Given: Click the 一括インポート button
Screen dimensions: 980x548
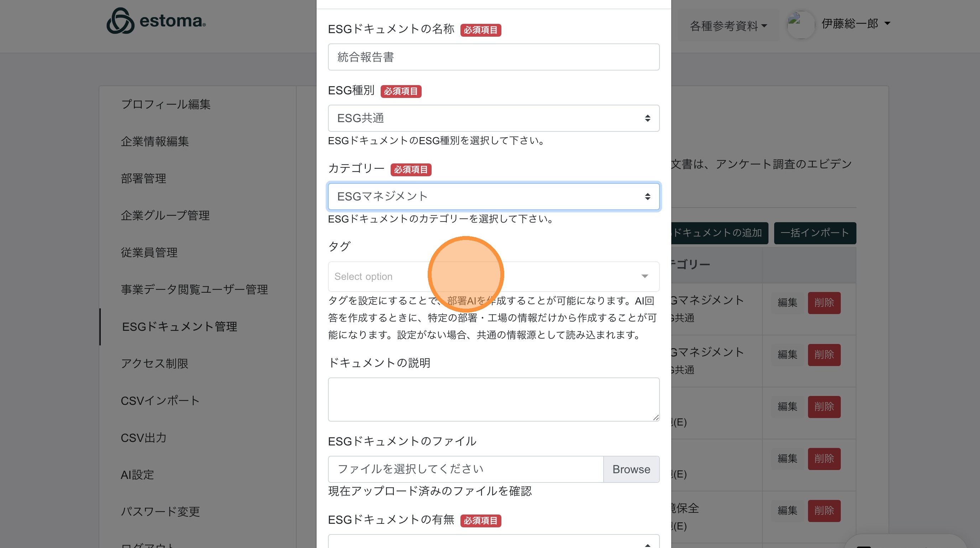Looking at the screenshot, I should (814, 233).
